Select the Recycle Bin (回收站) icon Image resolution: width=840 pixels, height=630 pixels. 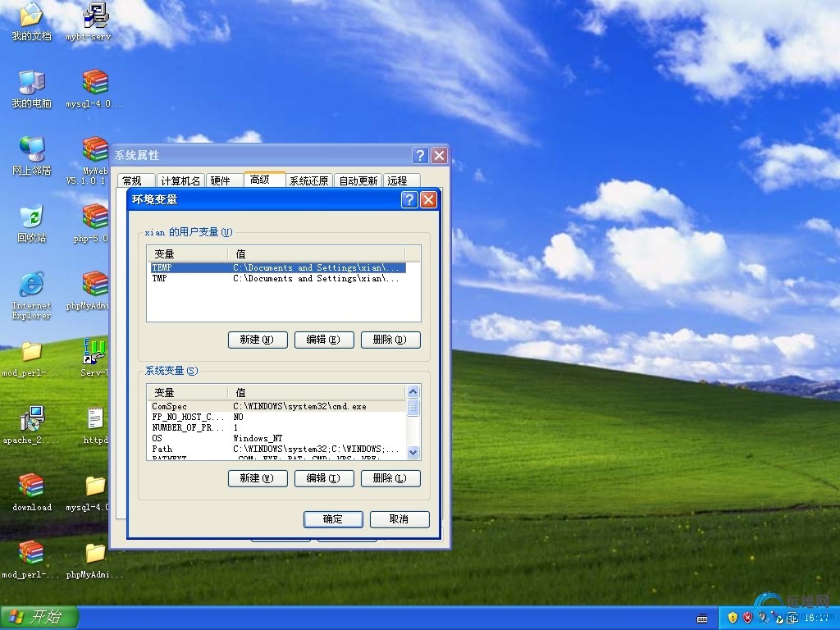(32, 223)
